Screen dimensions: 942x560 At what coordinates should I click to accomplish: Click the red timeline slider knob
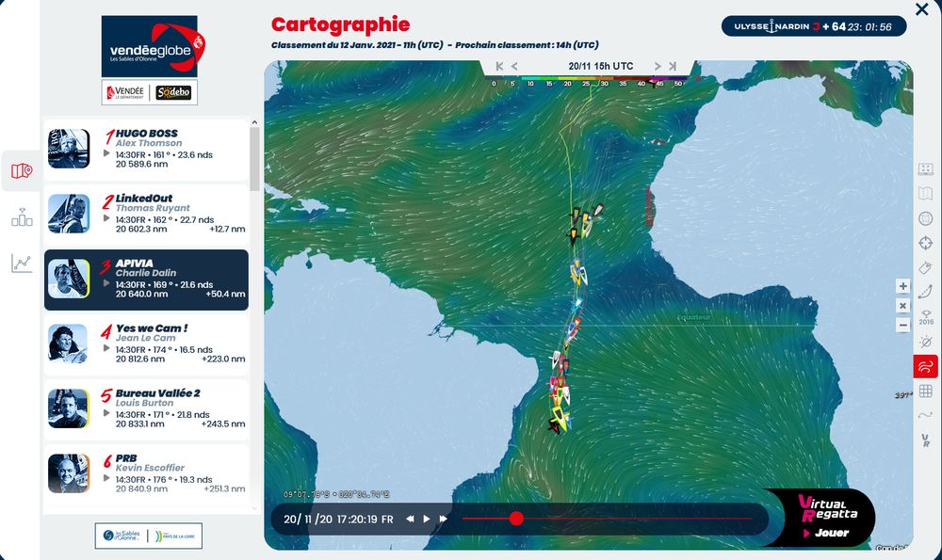pos(516,519)
